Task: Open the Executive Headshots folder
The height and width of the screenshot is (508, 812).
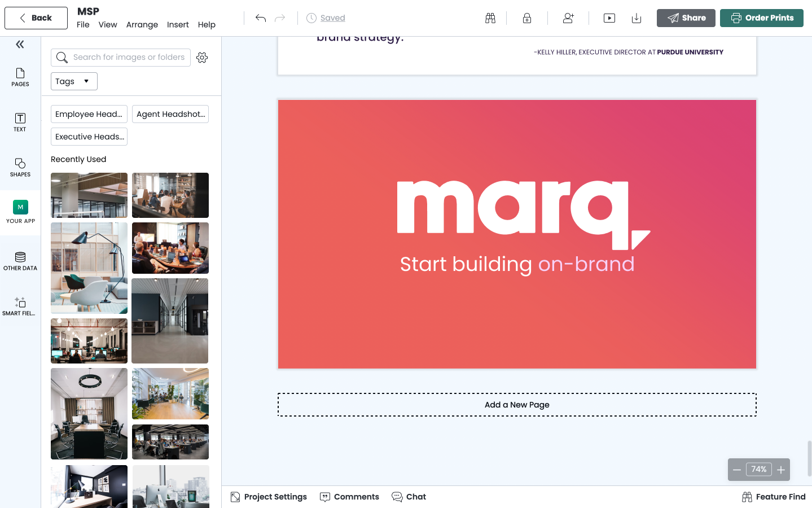Action: 89,137
